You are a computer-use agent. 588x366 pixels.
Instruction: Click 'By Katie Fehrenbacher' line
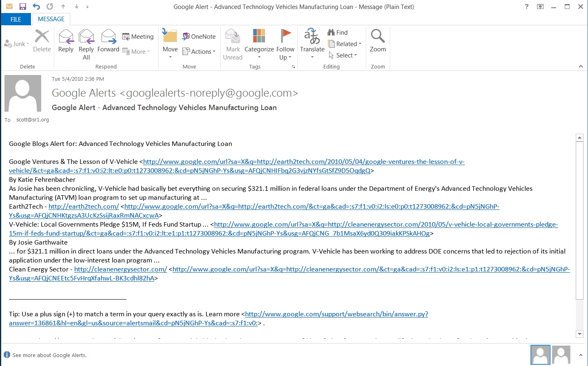click(x=42, y=180)
